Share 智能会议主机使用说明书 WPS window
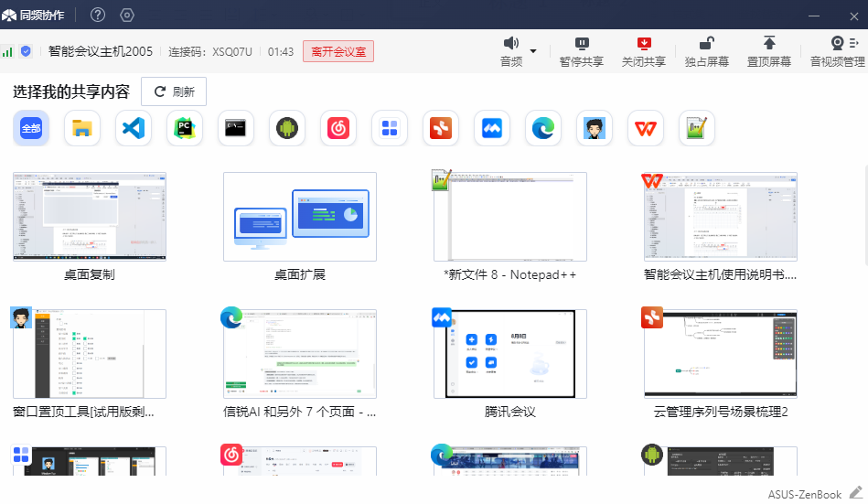The image size is (868, 504). pos(721,217)
